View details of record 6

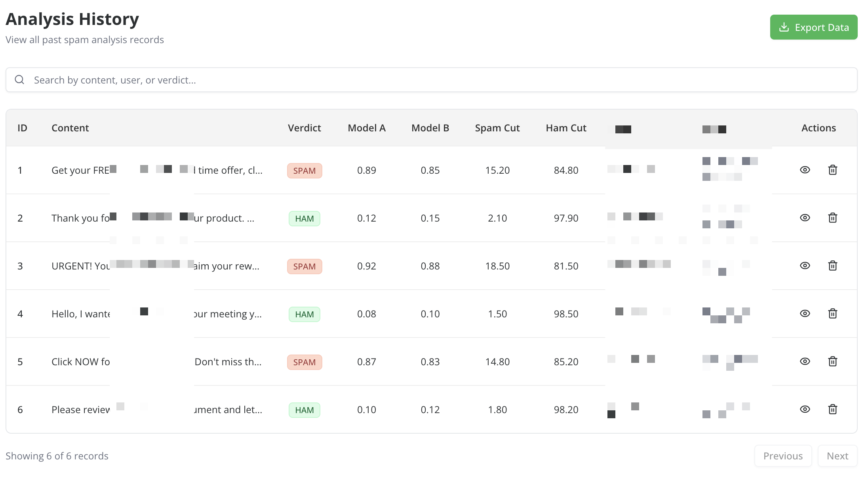click(x=805, y=410)
